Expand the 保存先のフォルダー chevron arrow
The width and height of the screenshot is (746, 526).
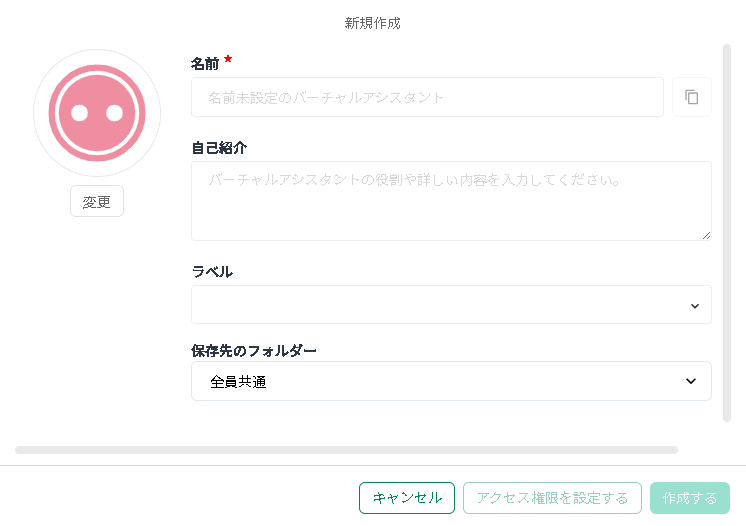click(x=690, y=381)
